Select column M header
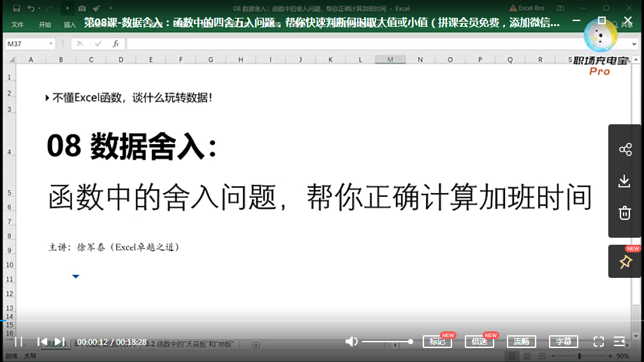Viewport: 644px width, 362px height. (x=390, y=60)
